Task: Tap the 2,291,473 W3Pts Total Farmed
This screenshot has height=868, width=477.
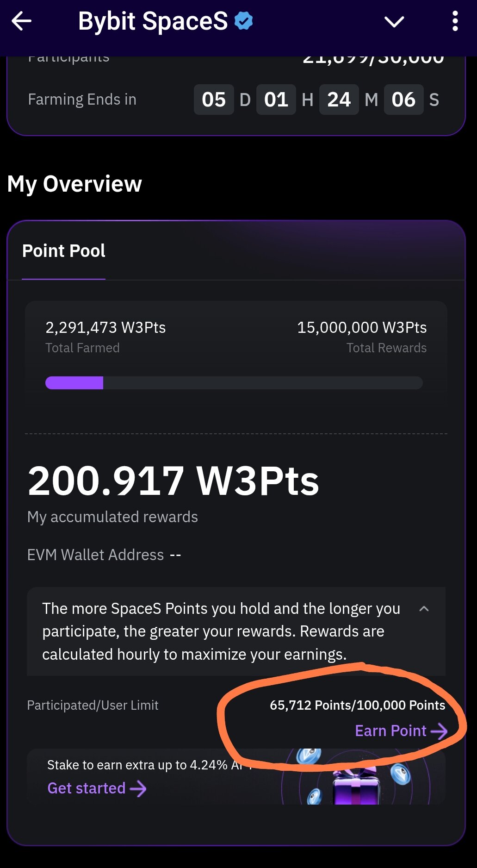Action: (x=105, y=328)
